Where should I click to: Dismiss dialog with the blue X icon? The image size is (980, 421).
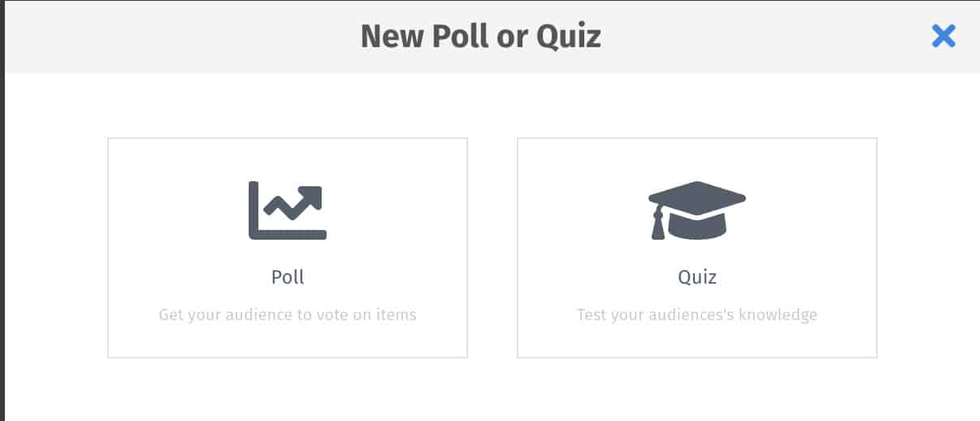(x=943, y=36)
